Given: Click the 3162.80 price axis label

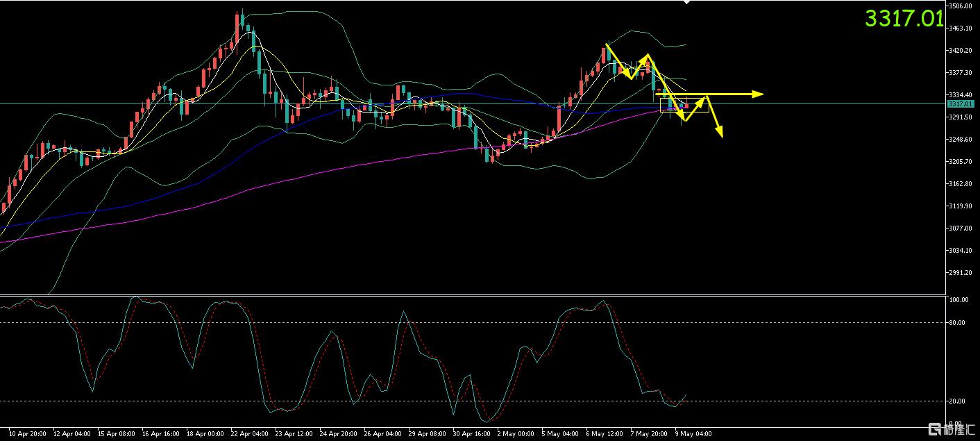Looking at the screenshot, I should click(962, 183).
